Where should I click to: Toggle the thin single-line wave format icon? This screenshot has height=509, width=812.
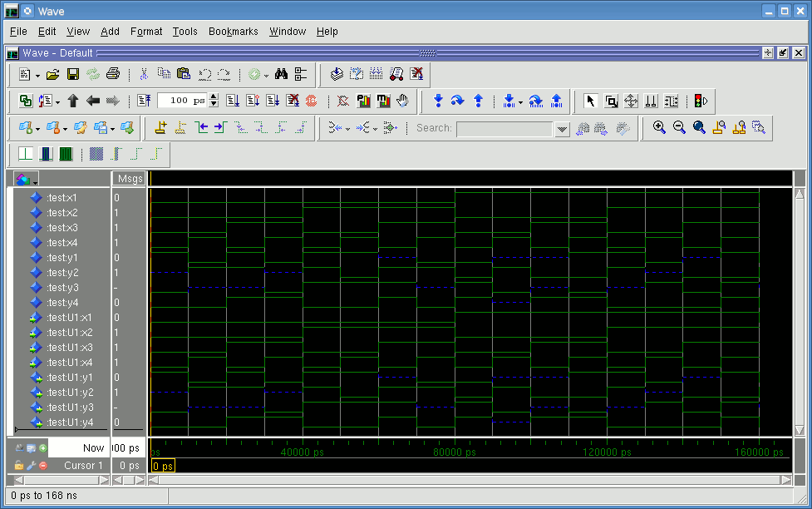tap(26, 154)
